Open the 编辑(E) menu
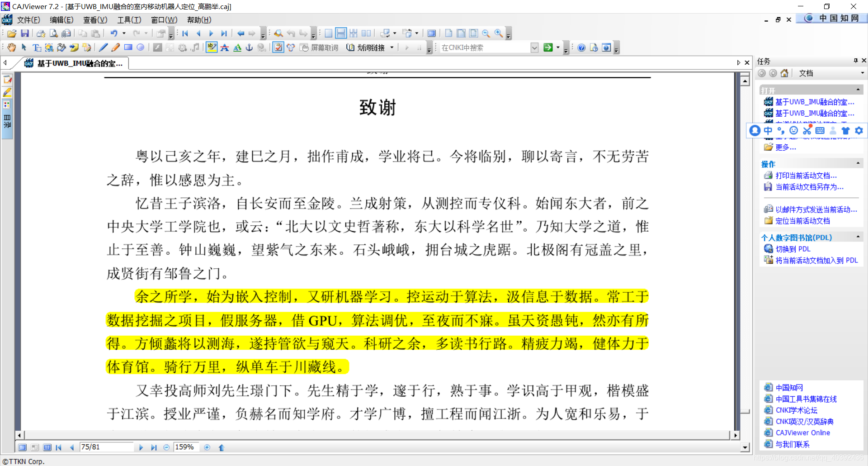This screenshot has width=868, height=466. coord(61,20)
